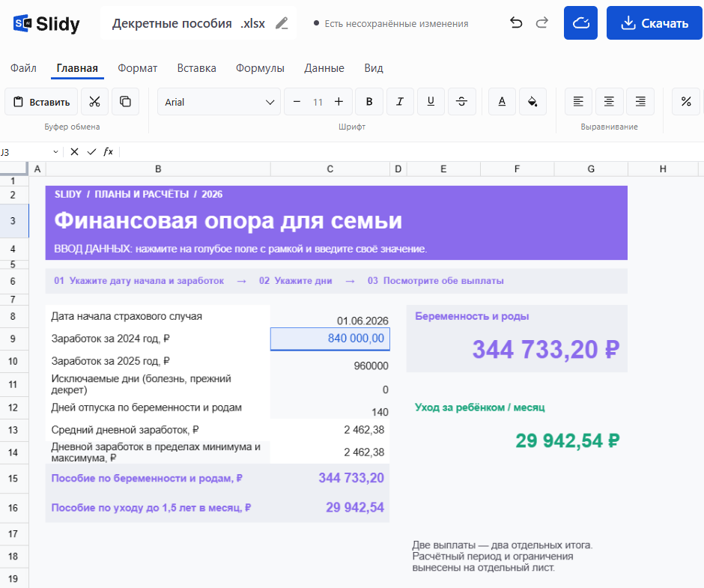Toggle bold formatting
The height and width of the screenshot is (588, 704).
click(x=369, y=102)
